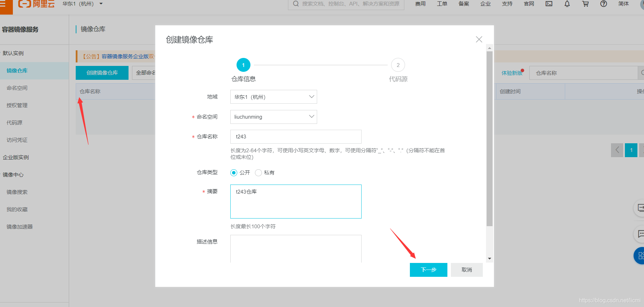Select the public repository type radio
The width and height of the screenshot is (644, 307).
(234, 173)
